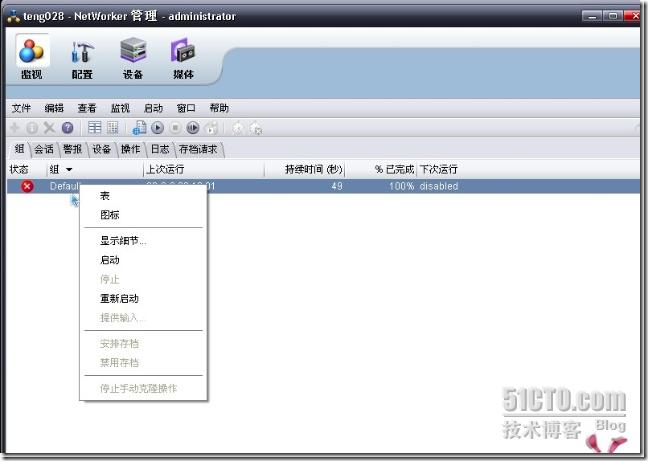Click the greyed 提供输入... context menu item
648x461 pixels.
pos(143,318)
